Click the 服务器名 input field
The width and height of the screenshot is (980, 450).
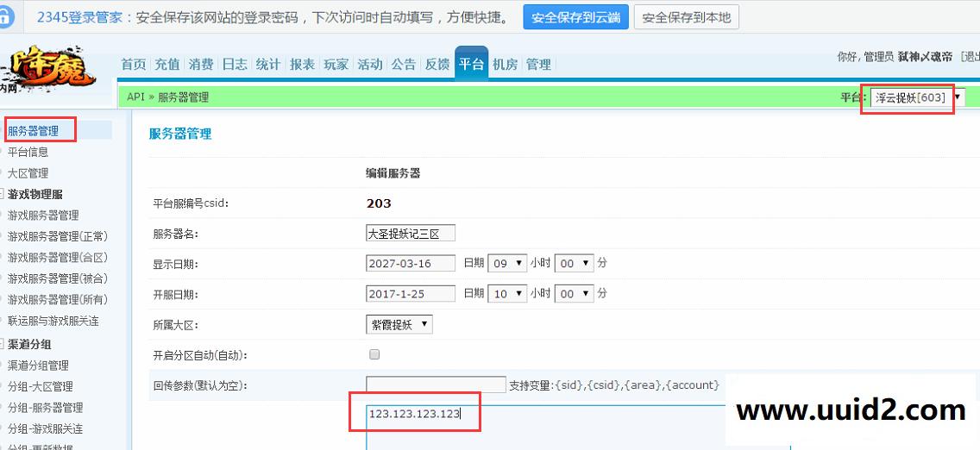(x=411, y=234)
